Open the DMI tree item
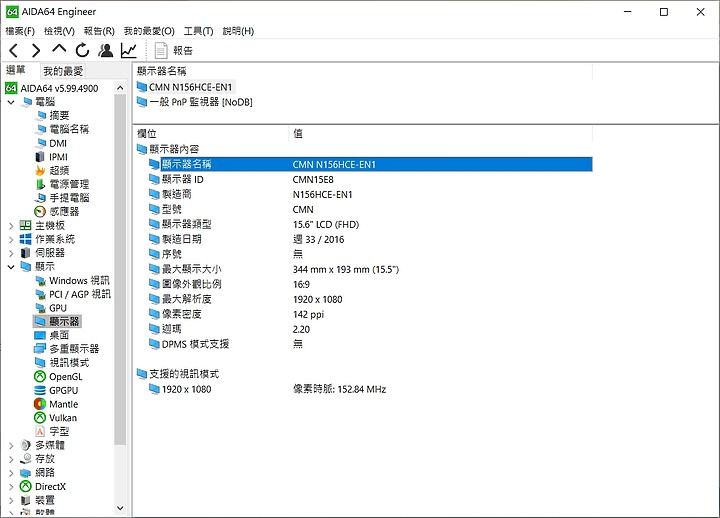Image resolution: width=720 pixels, height=518 pixels. pos(58,143)
